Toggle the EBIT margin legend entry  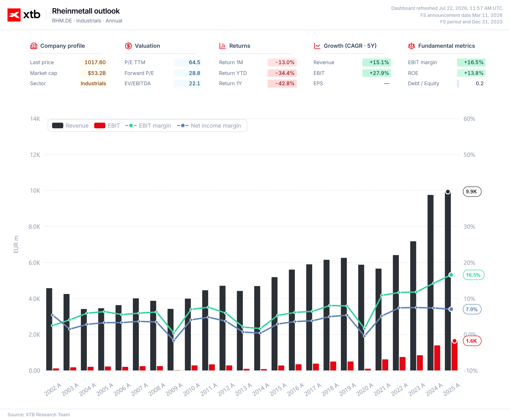click(148, 125)
